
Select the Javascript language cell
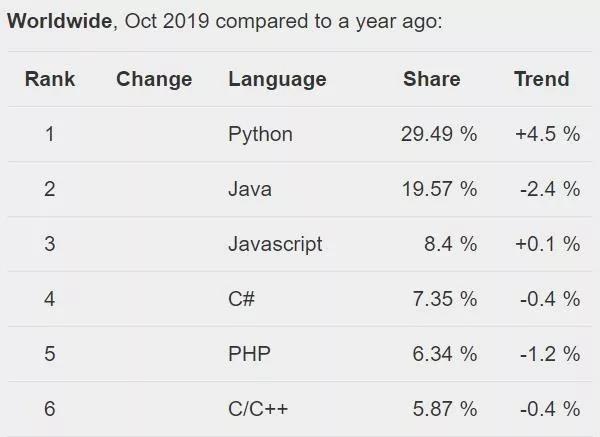[x=275, y=244]
